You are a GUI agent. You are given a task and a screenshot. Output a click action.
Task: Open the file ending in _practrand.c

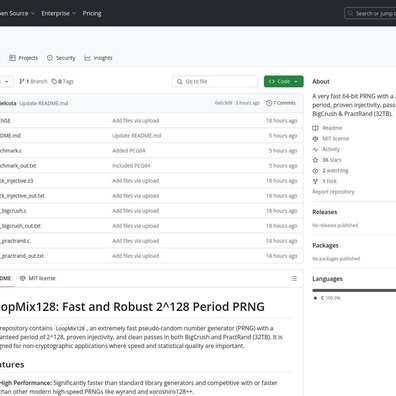click(15, 241)
